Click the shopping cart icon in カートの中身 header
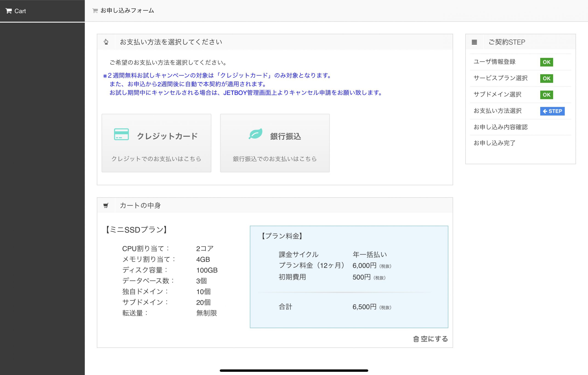The width and height of the screenshot is (588, 375). tap(106, 205)
